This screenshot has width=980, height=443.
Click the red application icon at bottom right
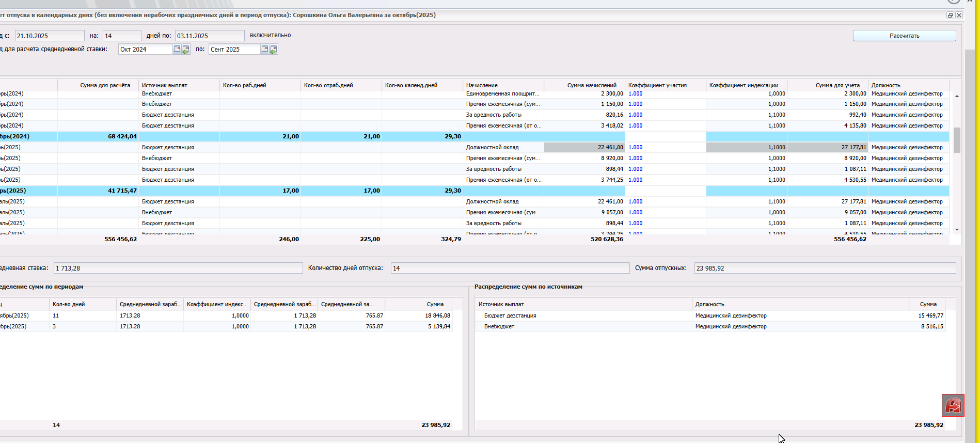[x=953, y=405]
